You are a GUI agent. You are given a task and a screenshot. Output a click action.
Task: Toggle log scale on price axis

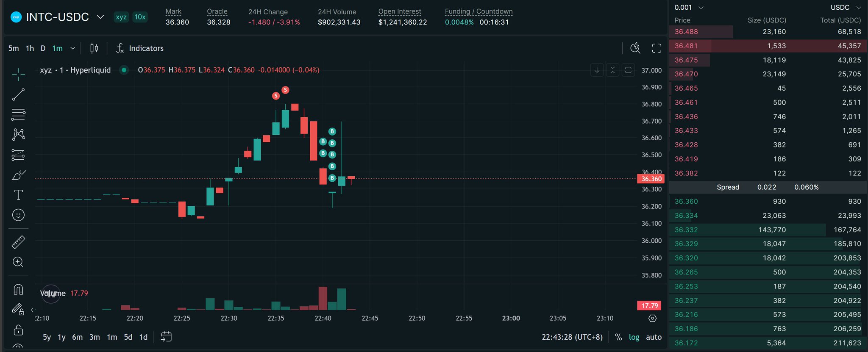[634, 337]
